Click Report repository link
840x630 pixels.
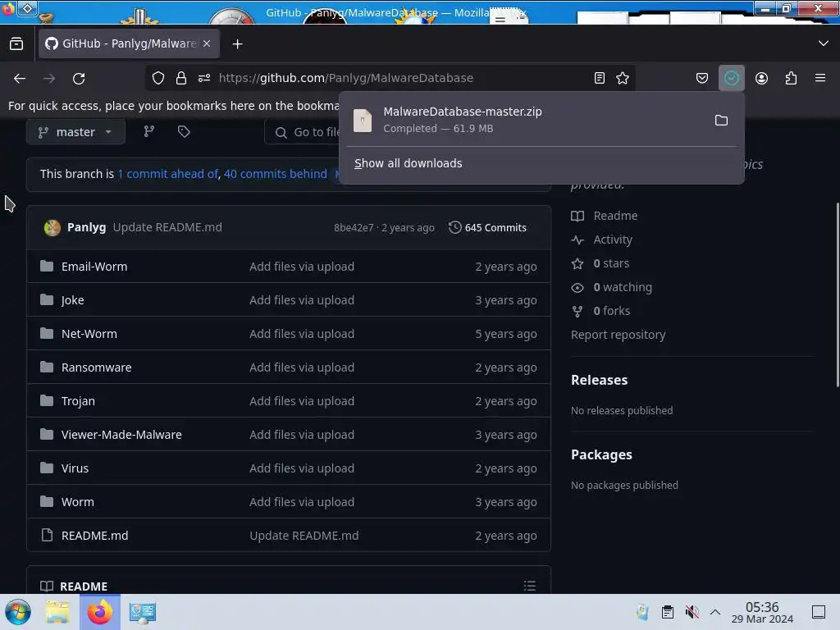point(619,335)
